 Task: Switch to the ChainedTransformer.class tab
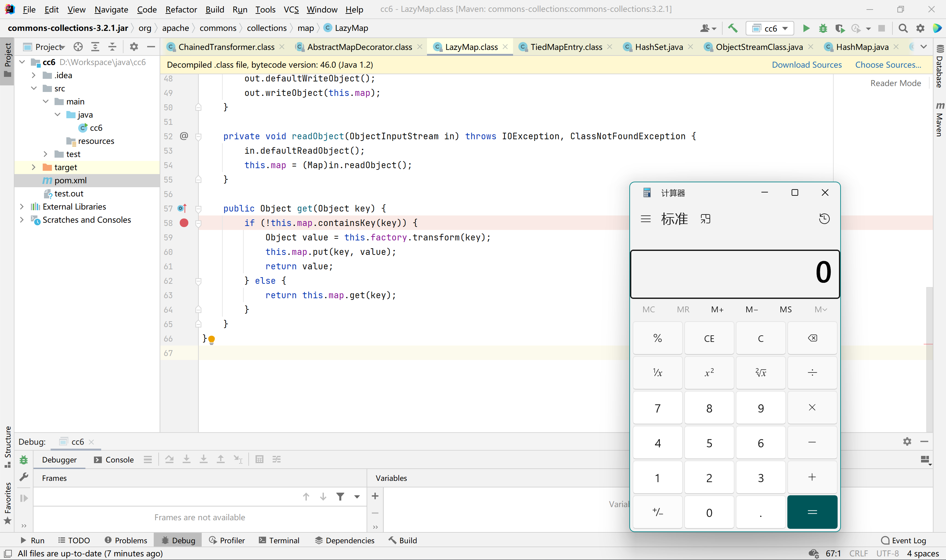click(x=226, y=47)
